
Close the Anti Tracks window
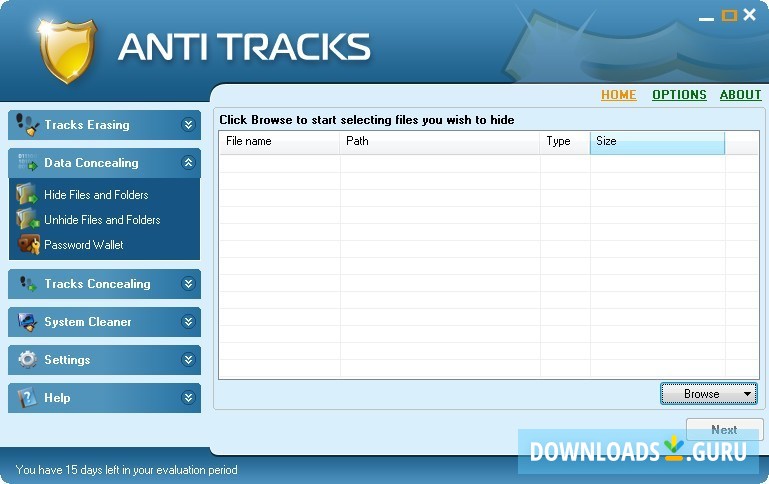click(x=749, y=15)
